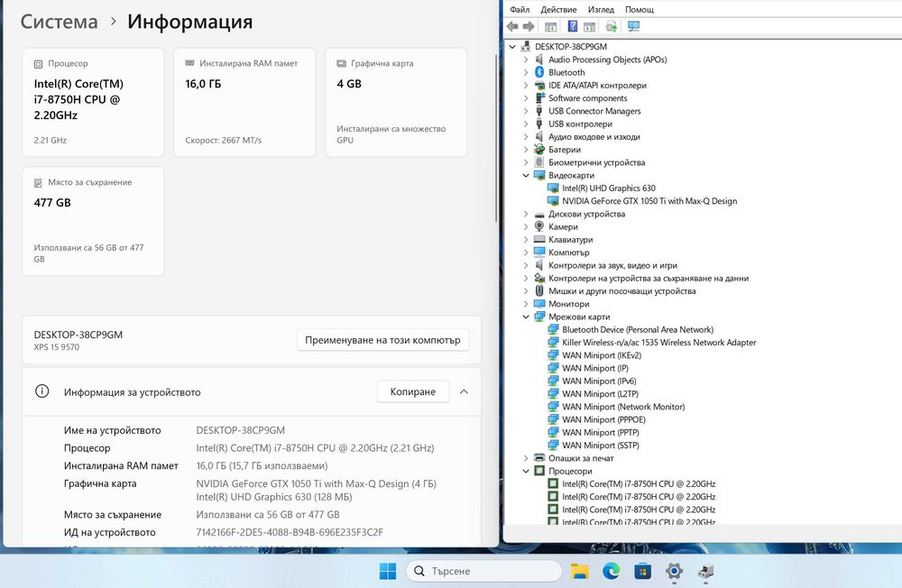
Task: Click the Show/Hide Console Tree toolbar icon
Action: click(x=550, y=26)
